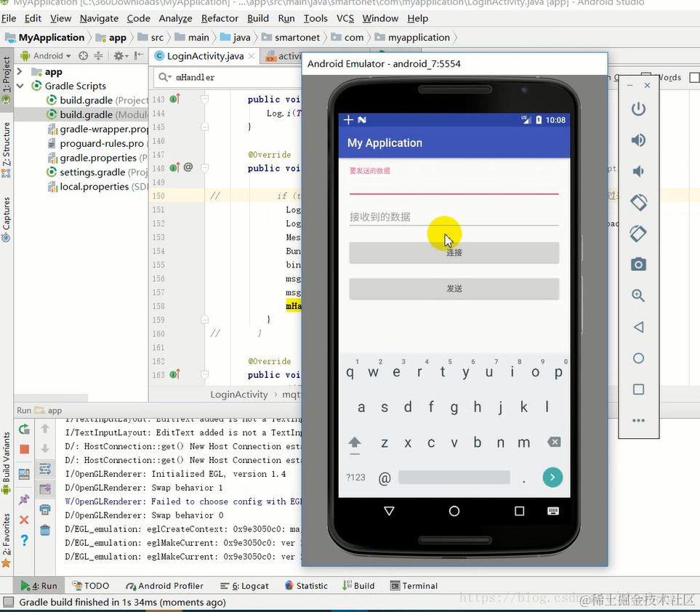This screenshot has width=700, height=612.
Task: Tap Android back navigation triangle on phone
Action: click(x=389, y=511)
